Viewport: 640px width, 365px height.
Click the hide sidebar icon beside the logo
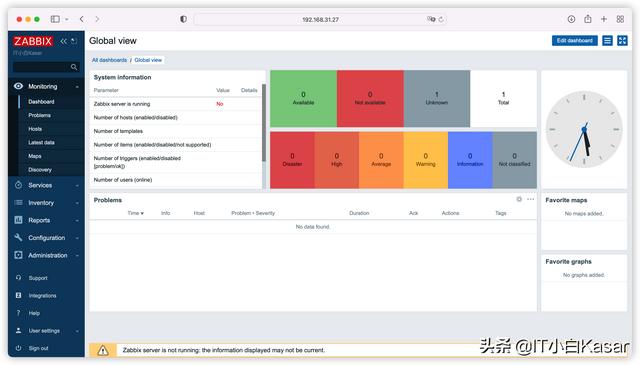pyautogui.click(x=74, y=41)
